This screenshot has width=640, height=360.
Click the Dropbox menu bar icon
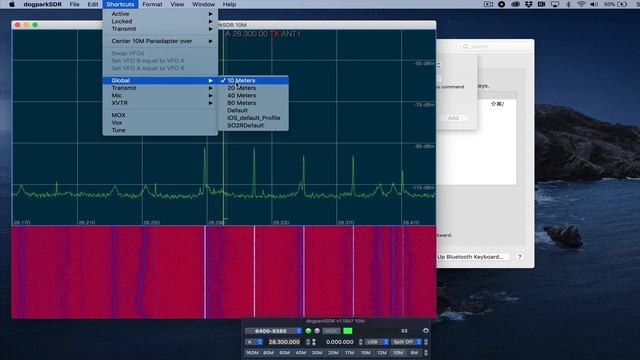[x=529, y=4]
